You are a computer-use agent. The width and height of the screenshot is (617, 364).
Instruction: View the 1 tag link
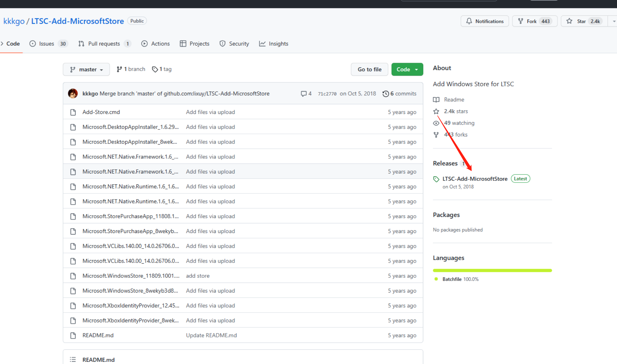click(162, 69)
